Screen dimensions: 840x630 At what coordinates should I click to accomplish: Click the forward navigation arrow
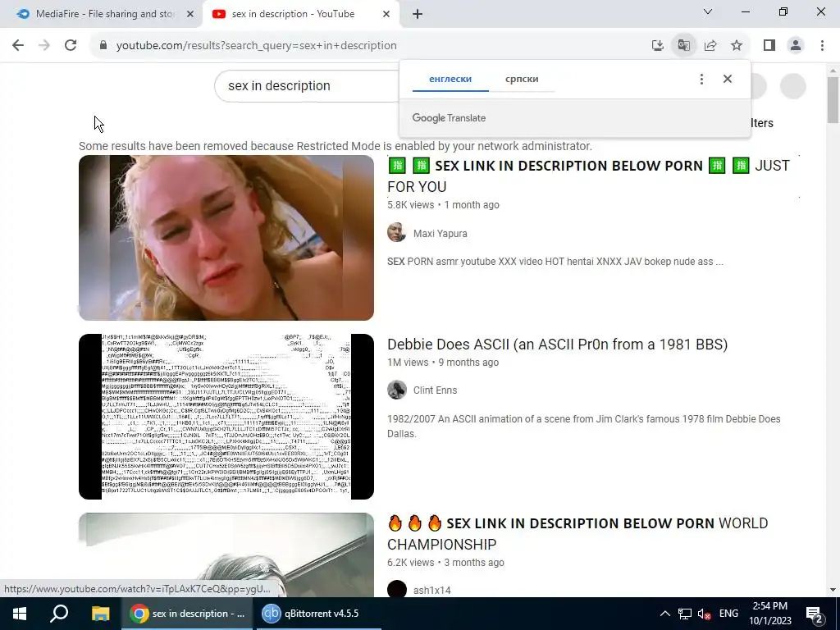44,46
